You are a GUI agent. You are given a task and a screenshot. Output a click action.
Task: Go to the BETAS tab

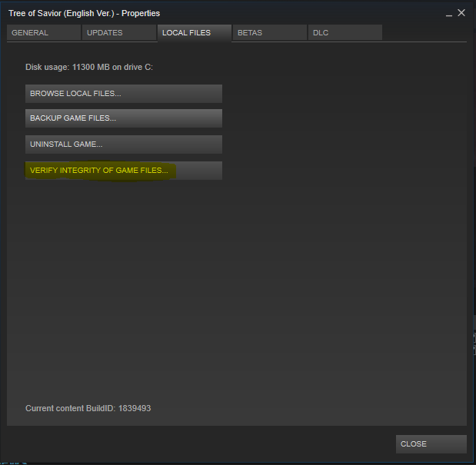[269, 33]
